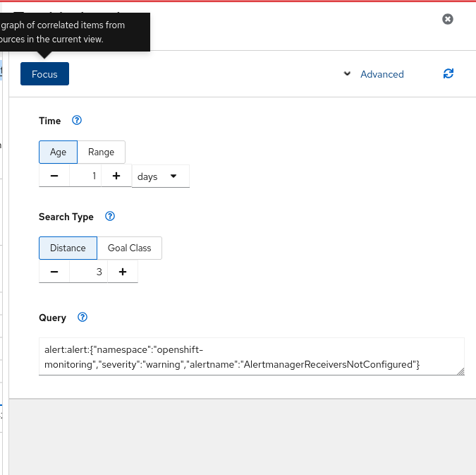Open the Search Type help icon

pos(110,217)
